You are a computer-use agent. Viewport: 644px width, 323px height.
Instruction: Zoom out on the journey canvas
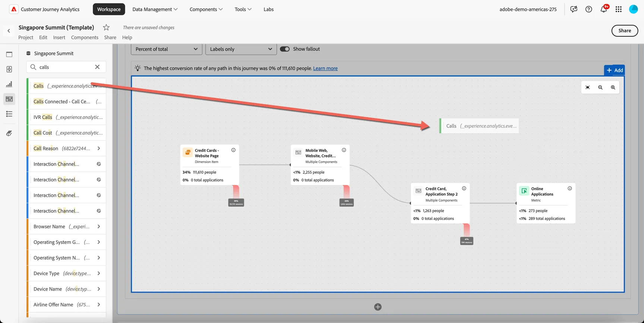(x=600, y=87)
